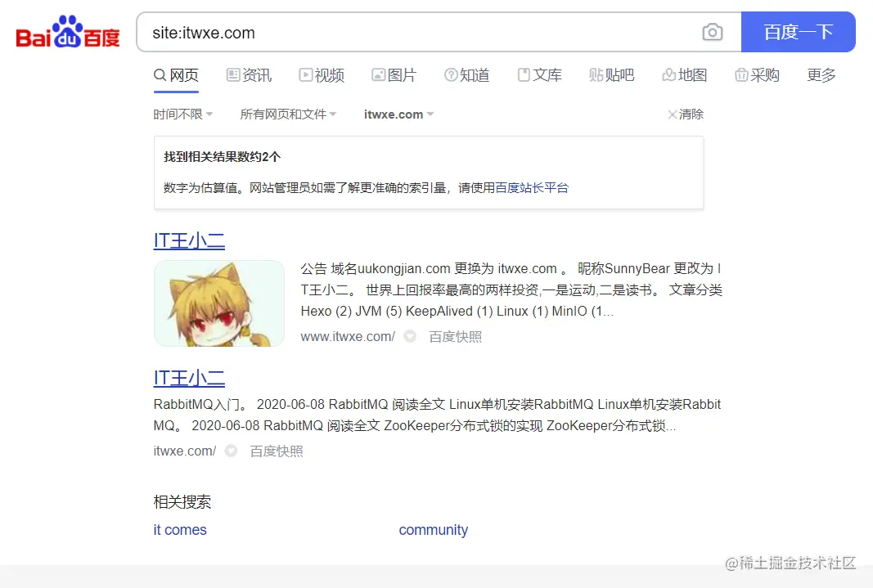
Task: Select the 网页 tab
Action: point(176,75)
